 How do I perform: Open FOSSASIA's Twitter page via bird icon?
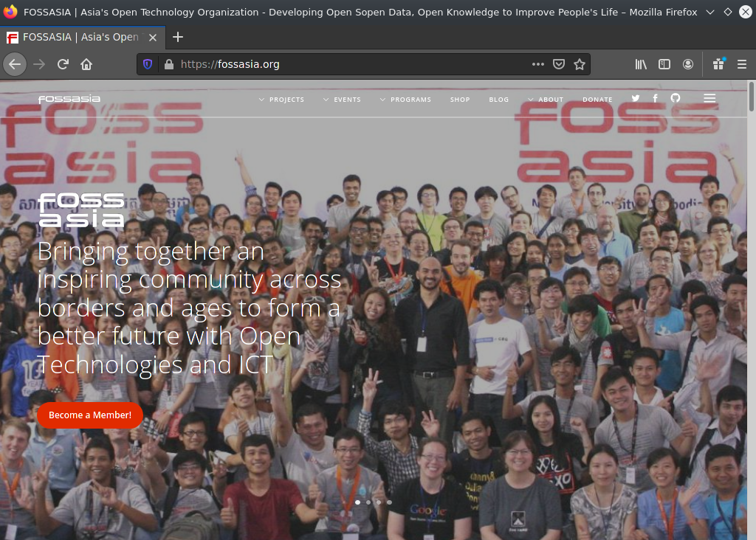click(635, 98)
